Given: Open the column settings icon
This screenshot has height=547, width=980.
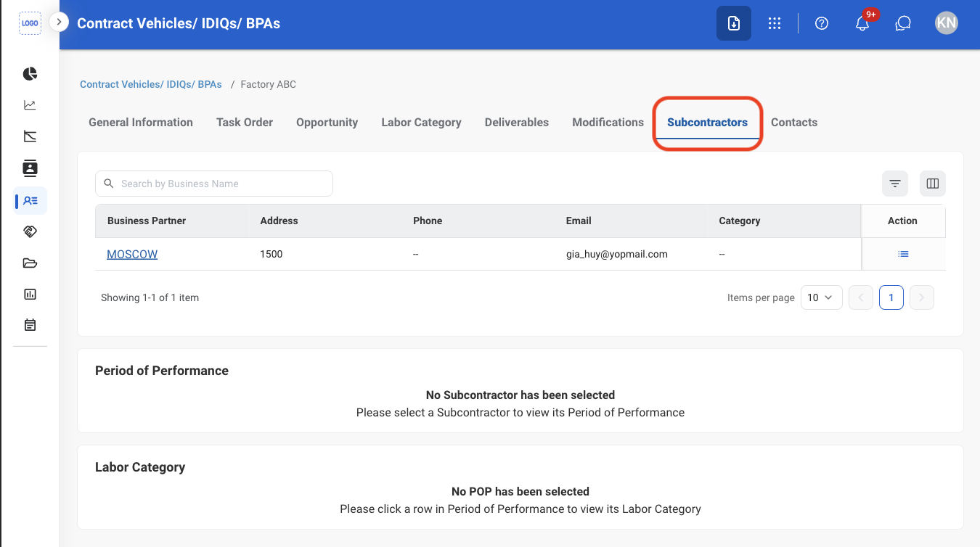Looking at the screenshot, I should point(933,184).
